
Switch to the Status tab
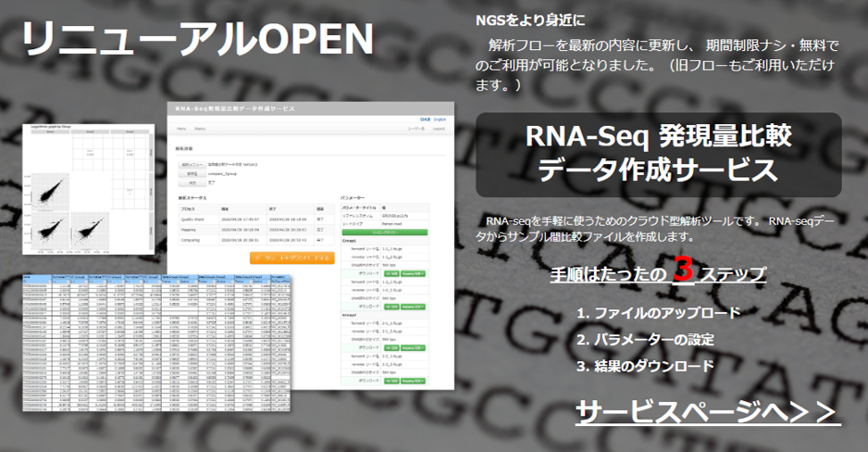(200, 129)
